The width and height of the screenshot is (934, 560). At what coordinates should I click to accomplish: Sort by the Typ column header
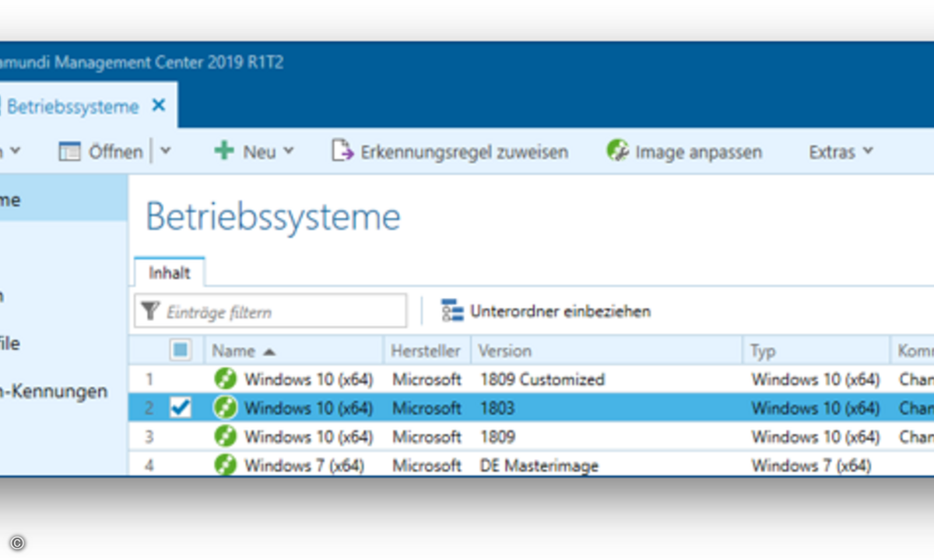(763, 351)
